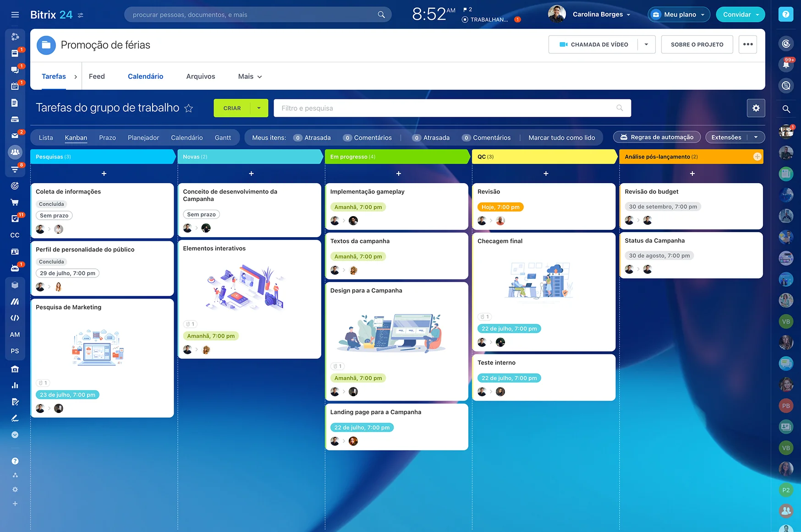Expand the CRIAR button dropdown arrow

(259, 108)
